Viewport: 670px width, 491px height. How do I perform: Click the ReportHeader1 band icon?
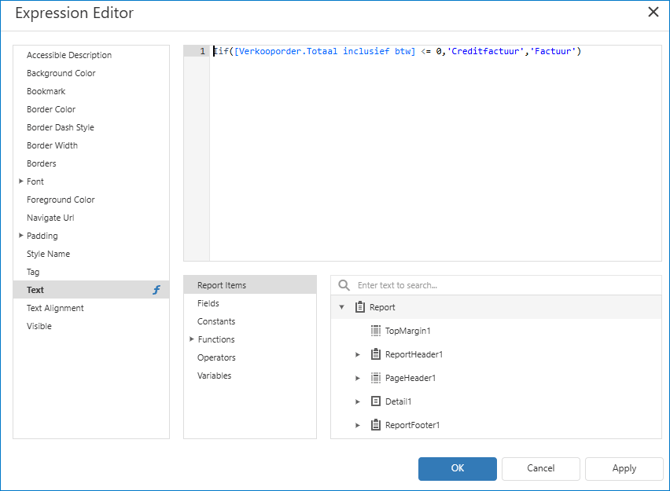tap(376, 354)
